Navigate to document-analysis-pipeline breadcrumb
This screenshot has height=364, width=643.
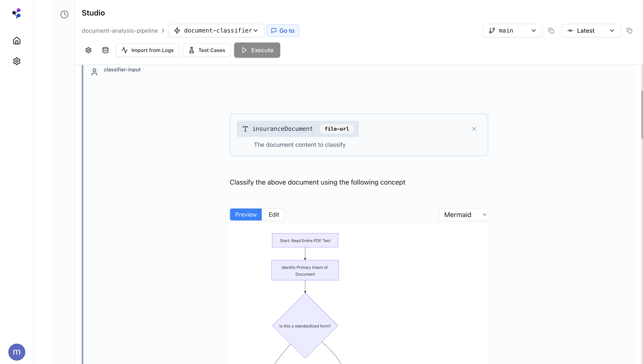tap(120, 31)
